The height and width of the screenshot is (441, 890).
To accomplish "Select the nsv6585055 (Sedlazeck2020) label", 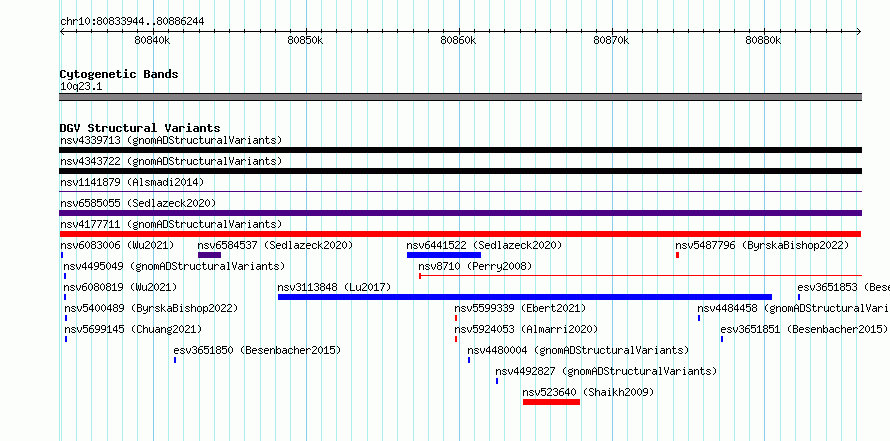I will coord(138,203).
